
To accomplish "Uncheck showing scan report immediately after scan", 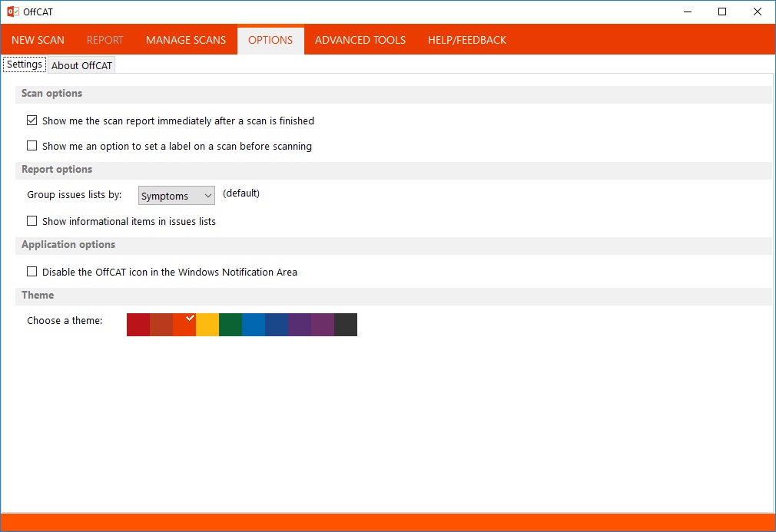I will [x=32, y=121].
